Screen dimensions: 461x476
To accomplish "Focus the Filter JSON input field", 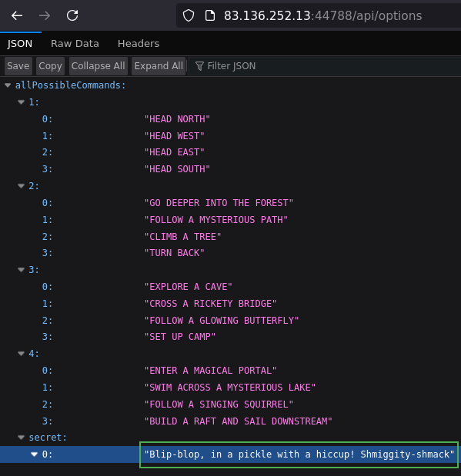I will click(325, 66).
